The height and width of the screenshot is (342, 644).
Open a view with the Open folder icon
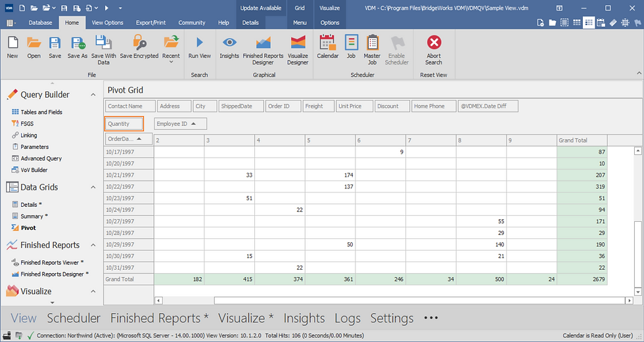point(34,47)
